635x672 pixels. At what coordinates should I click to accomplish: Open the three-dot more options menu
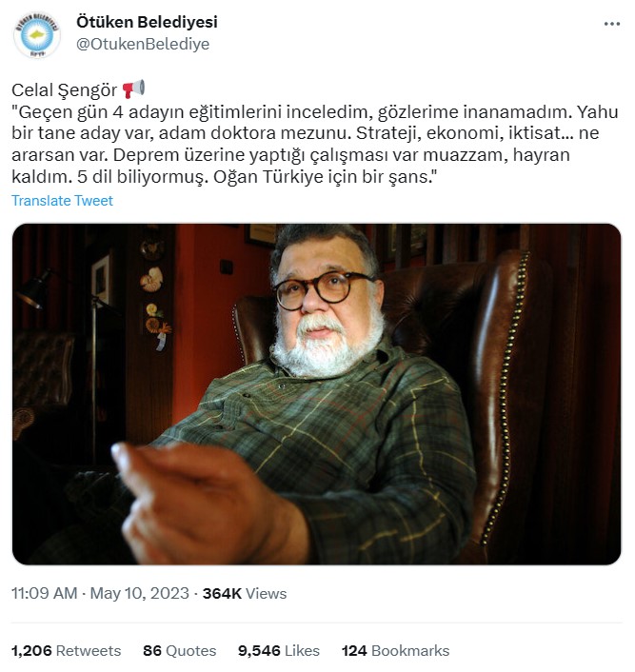coord(612,24)
